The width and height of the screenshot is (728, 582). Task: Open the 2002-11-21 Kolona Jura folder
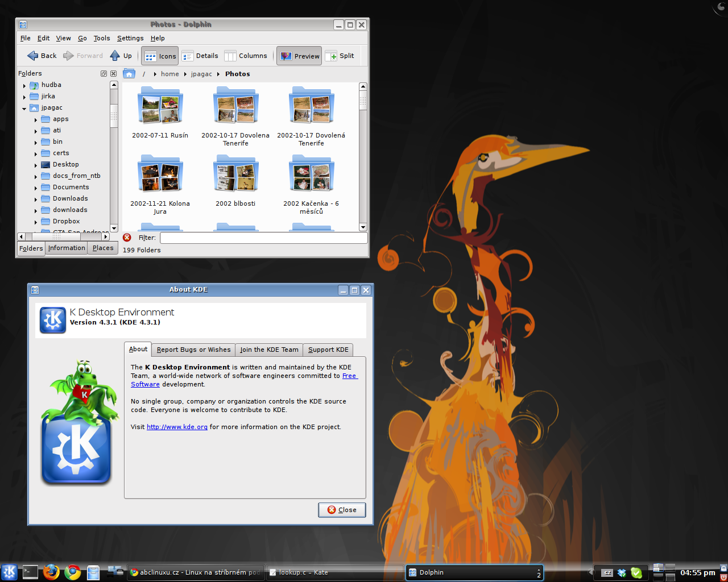(x=160, y=185)
